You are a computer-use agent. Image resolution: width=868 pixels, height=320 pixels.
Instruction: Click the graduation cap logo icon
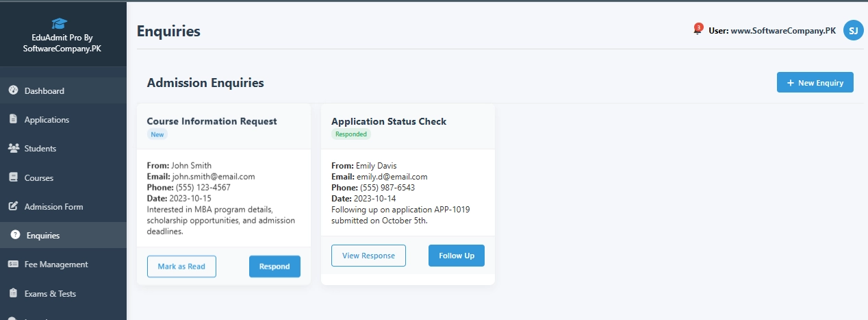coord(60,23)
